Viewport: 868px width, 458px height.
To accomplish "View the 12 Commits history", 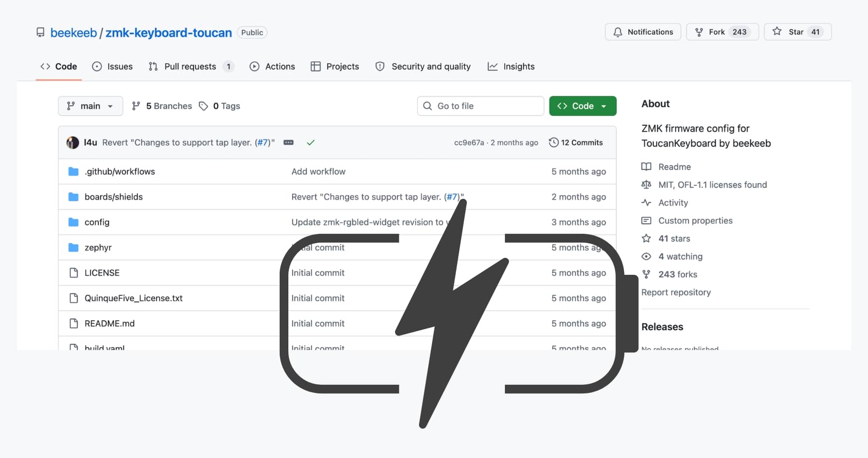I will click(x=576, y=143).
